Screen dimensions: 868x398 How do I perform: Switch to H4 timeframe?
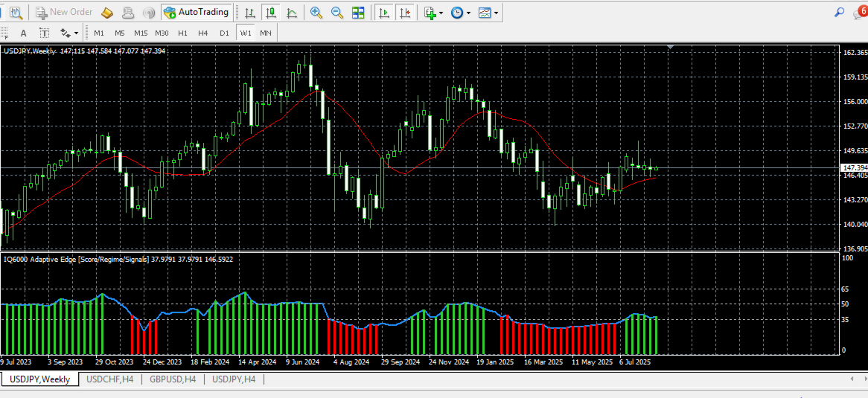(x=203, y=33)
